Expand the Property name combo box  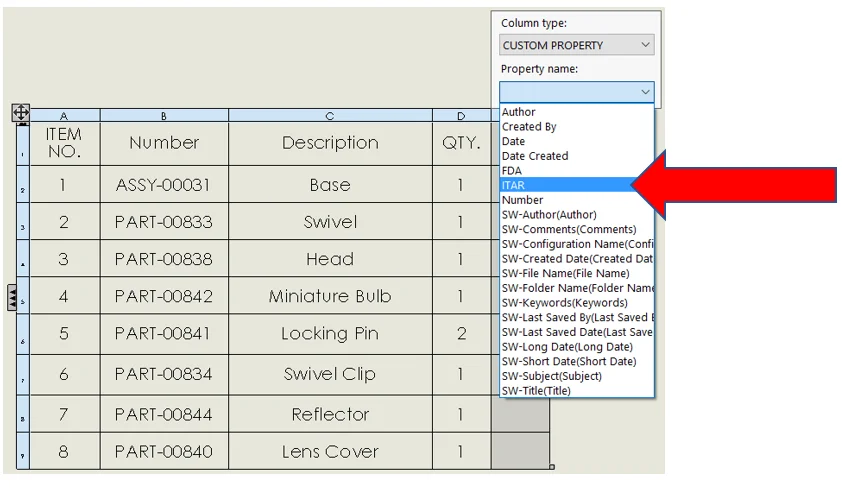pos(645,92)
